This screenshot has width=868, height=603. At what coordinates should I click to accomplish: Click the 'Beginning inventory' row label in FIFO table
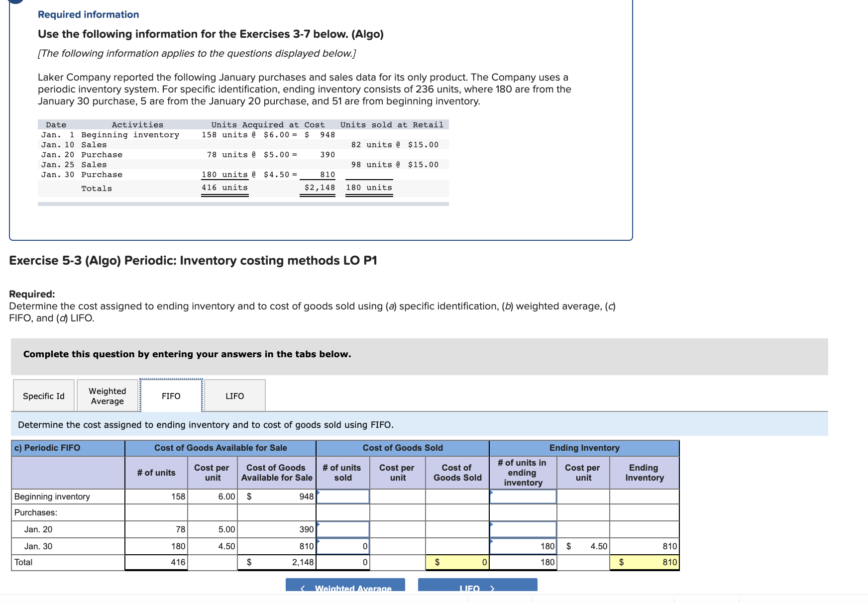click(52, 497)
